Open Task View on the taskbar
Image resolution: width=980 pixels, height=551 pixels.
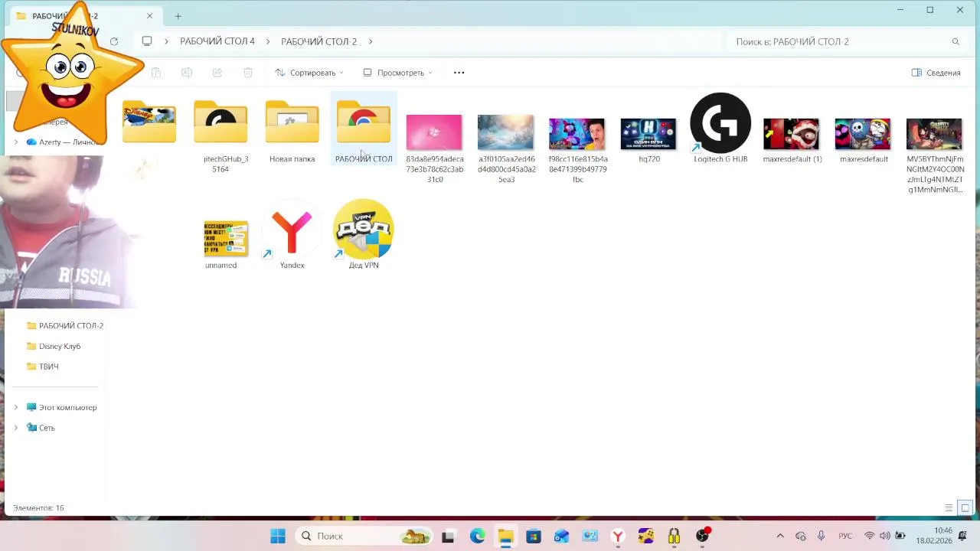448,536
